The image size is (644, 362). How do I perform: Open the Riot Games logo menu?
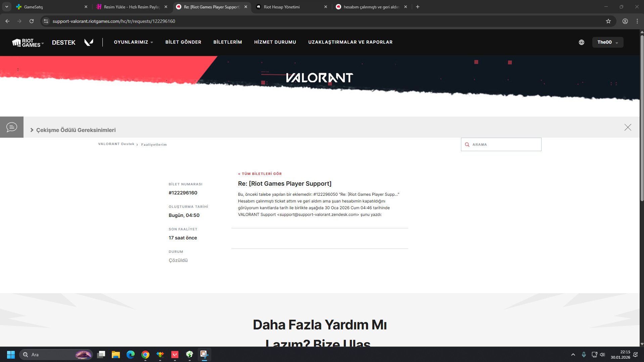(x=28, y=43)
